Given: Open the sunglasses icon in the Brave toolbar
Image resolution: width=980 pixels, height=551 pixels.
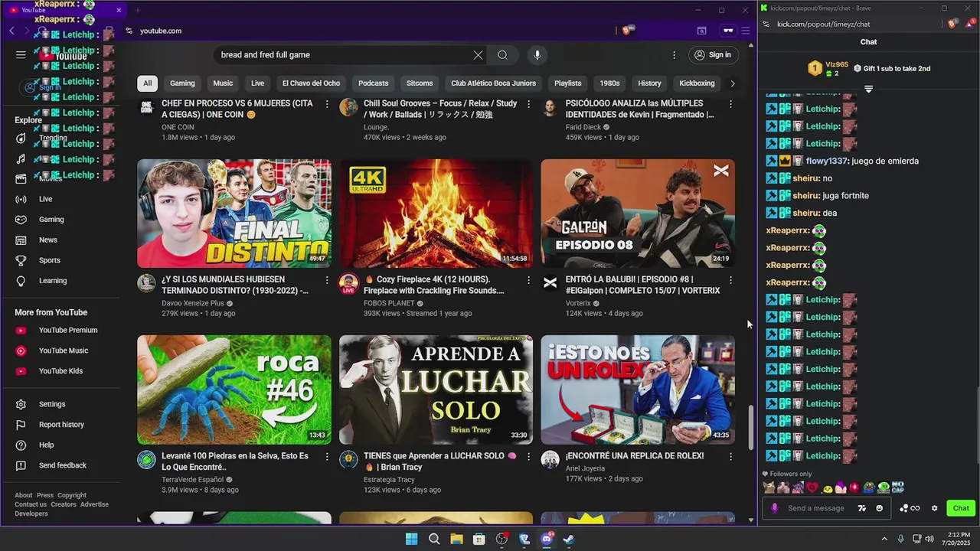Looking at the screenshot, I should click(x=728, y=31).
